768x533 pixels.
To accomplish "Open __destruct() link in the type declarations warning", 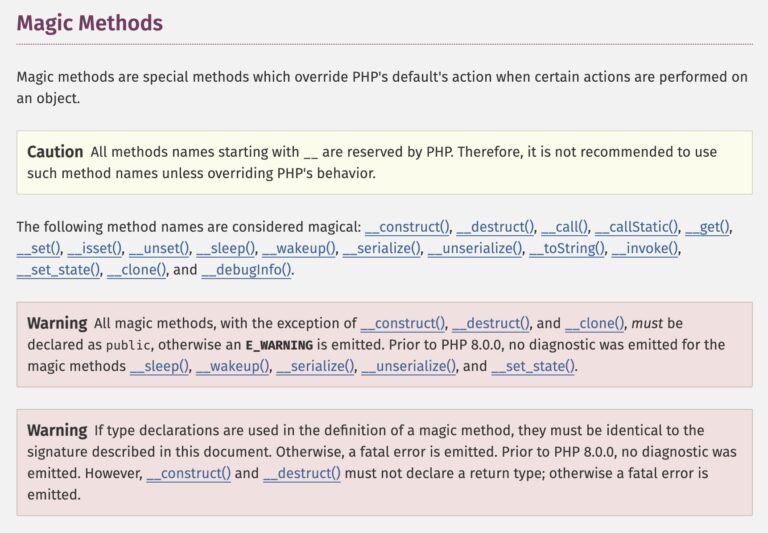I will point(301,473).
